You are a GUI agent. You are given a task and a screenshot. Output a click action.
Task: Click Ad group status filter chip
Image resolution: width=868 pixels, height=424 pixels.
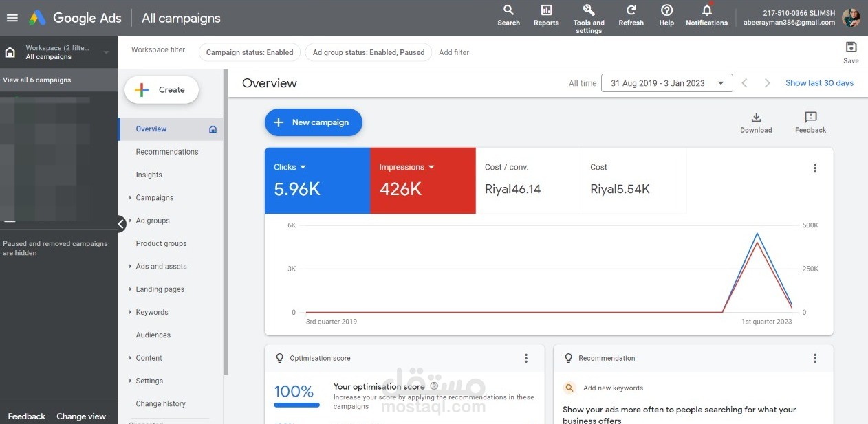coord(369,52)
